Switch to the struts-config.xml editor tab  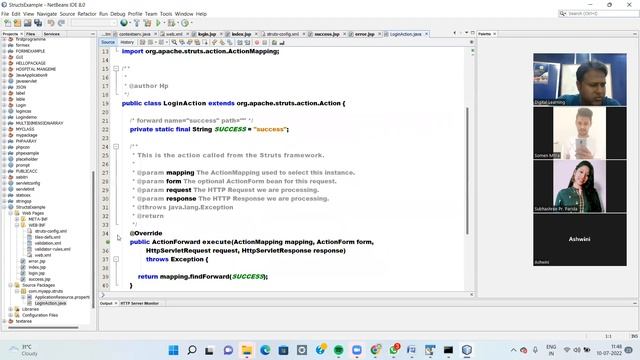pos(282,34)
